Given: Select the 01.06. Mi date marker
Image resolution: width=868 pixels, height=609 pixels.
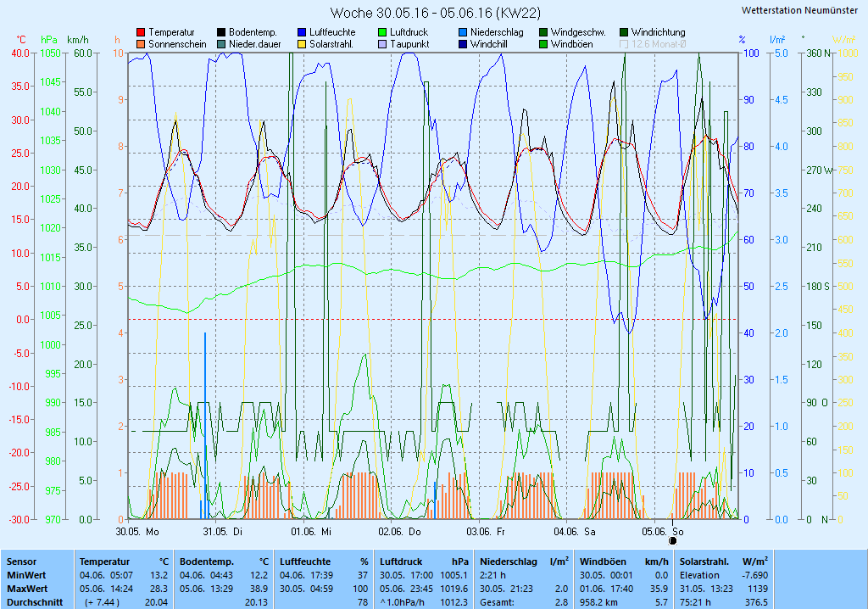Looking at the screenshot, I should (x=310, y=532).
